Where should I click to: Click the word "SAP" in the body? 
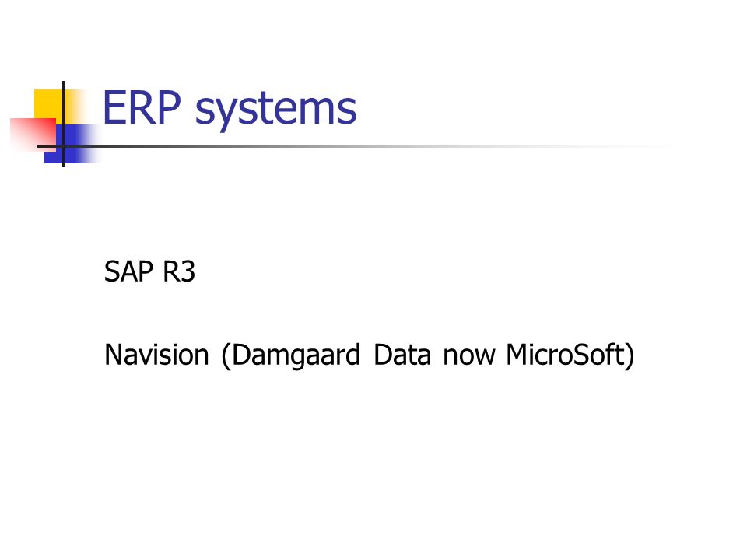click(x=128, y=271)
